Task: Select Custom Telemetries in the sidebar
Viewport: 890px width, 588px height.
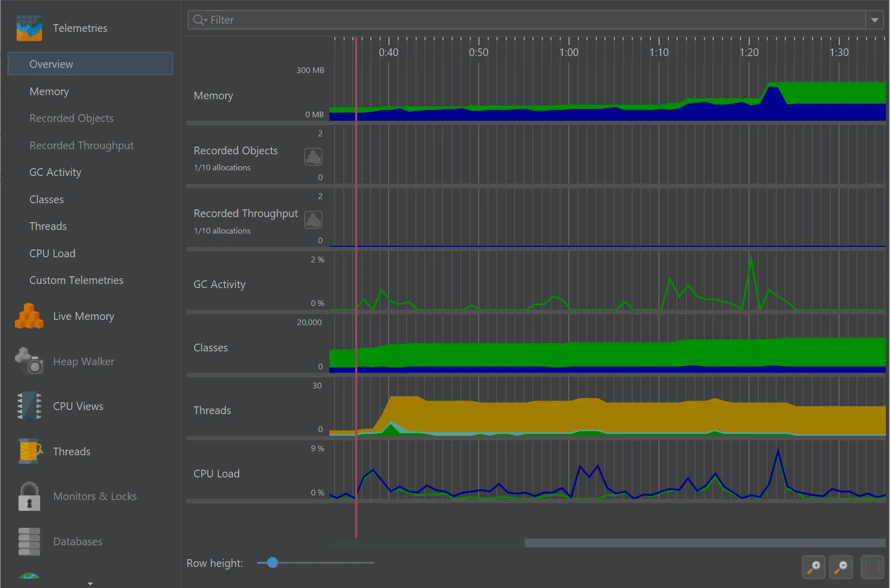Action: pos(76,280)
